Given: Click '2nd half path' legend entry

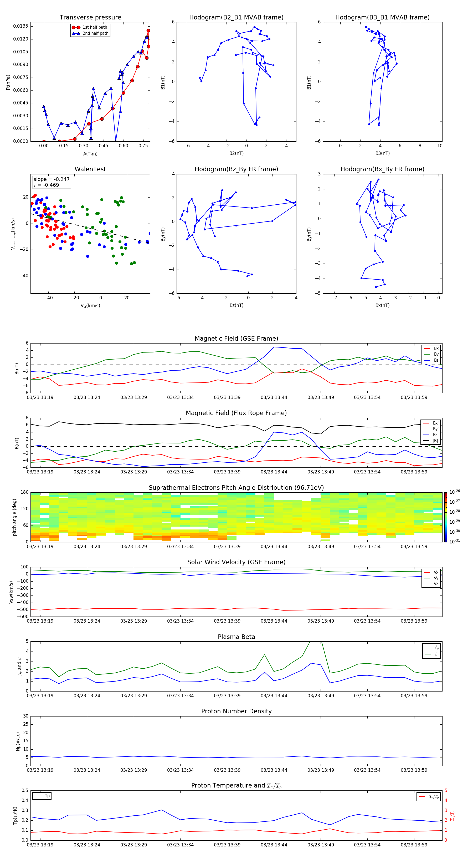Looking at the screenshot, I should 90,33.
